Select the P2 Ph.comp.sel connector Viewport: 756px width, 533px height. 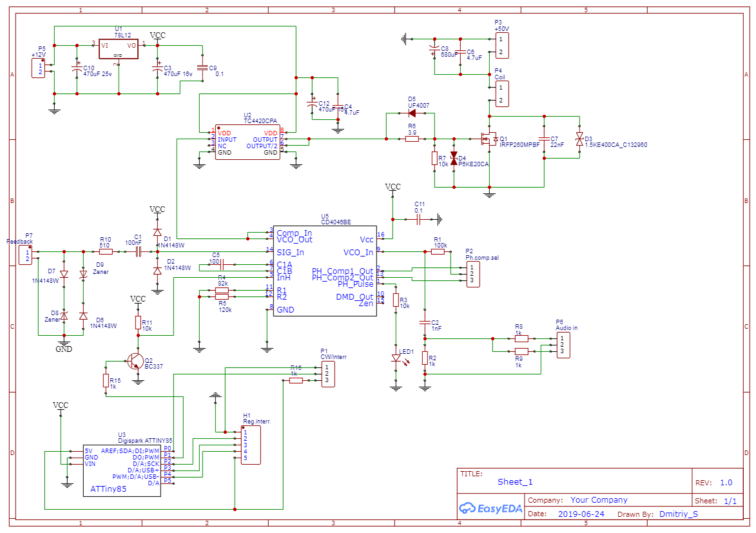[x=472, y=274]
